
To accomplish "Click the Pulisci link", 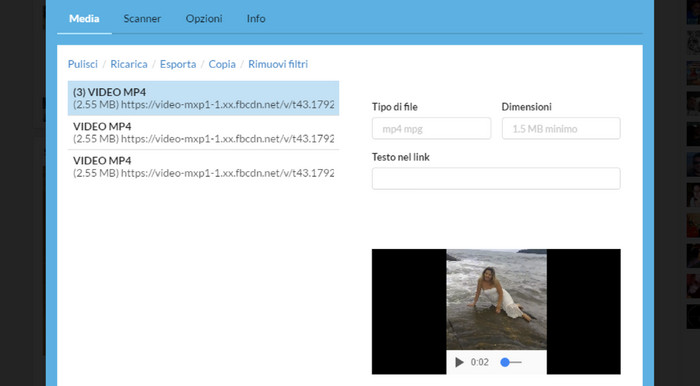I will 83,64.
